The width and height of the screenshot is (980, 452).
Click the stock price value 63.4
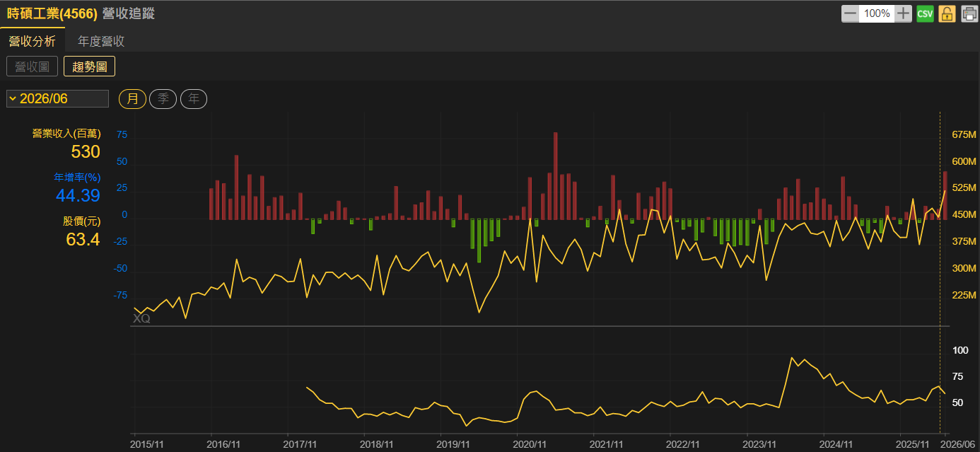point(83,240)
